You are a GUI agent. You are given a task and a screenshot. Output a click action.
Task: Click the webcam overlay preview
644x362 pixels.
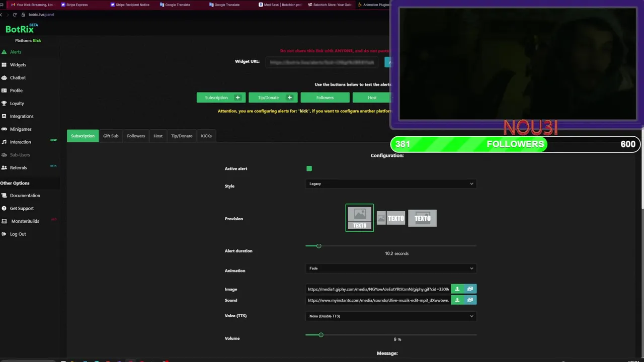click(518, 64)
